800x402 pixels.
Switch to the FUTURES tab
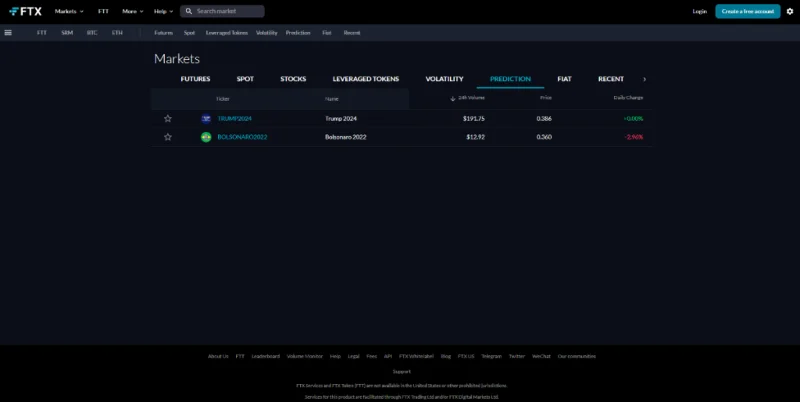pos(195,79)
